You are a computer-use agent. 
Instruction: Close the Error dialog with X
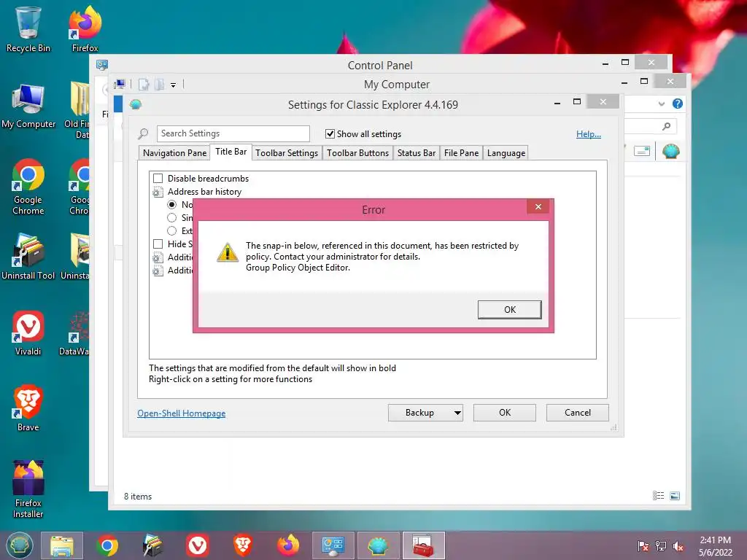(538, 206)
